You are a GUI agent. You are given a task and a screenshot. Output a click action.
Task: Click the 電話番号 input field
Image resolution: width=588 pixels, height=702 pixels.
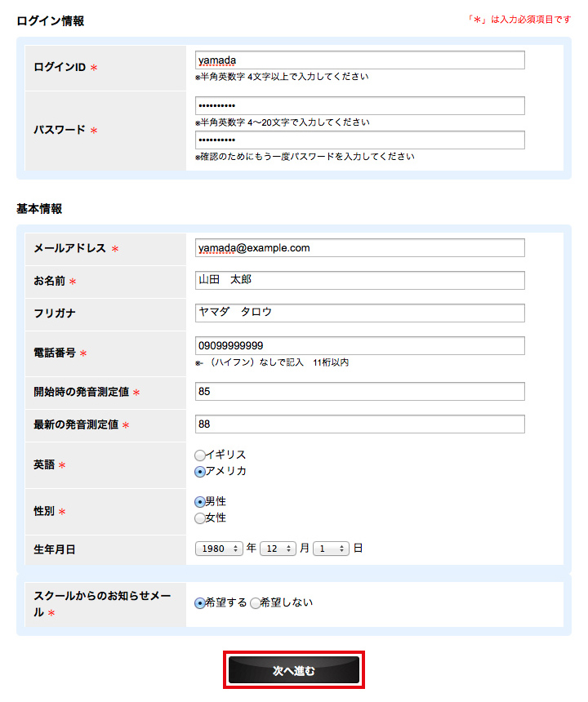coord(359,346)
